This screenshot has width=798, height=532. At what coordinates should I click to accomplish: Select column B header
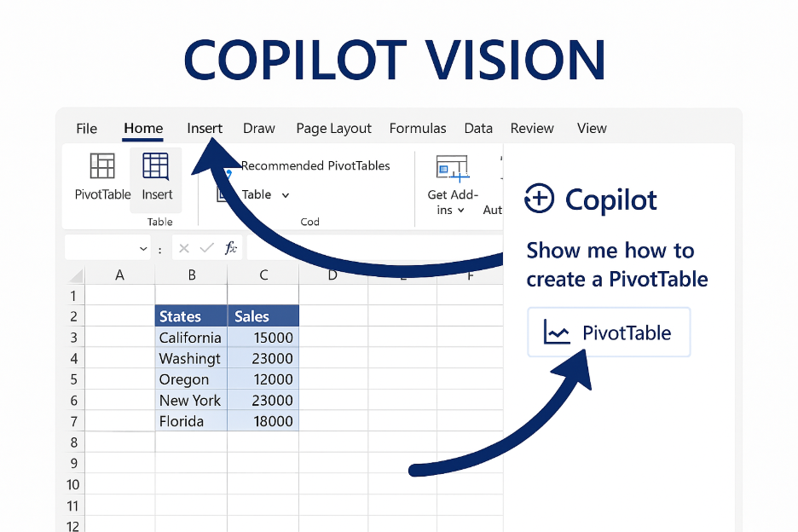[191, 275]
